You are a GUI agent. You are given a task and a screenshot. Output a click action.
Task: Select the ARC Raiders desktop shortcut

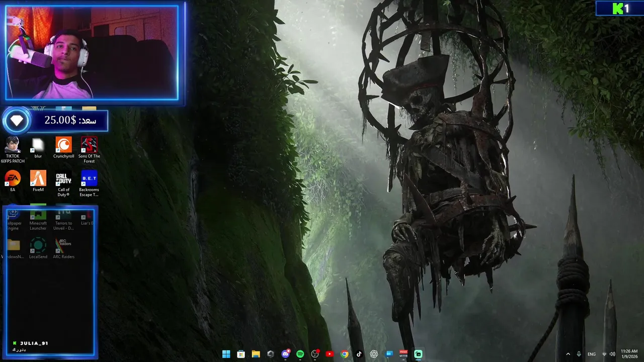(64, 249)
